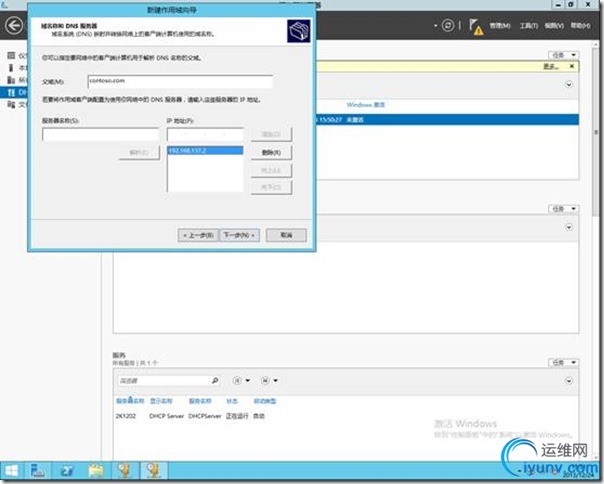Select the 192.168.137.2 entry in the IP list
This screenshot has height=484, width=604.
[205, 150]
